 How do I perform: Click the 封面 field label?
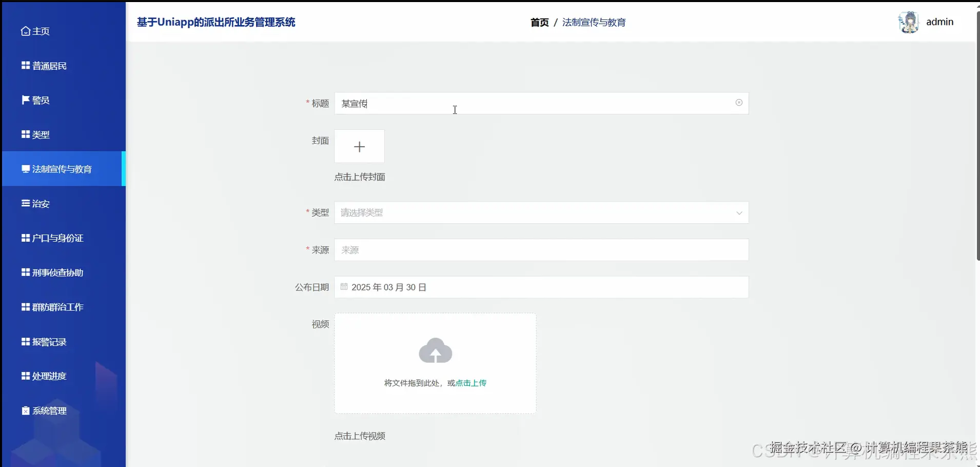point(320,141)
